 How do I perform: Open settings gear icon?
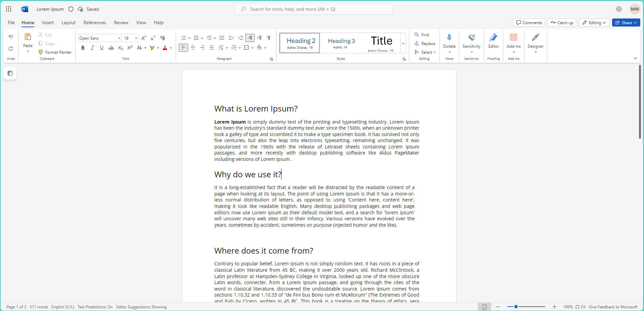619,9
